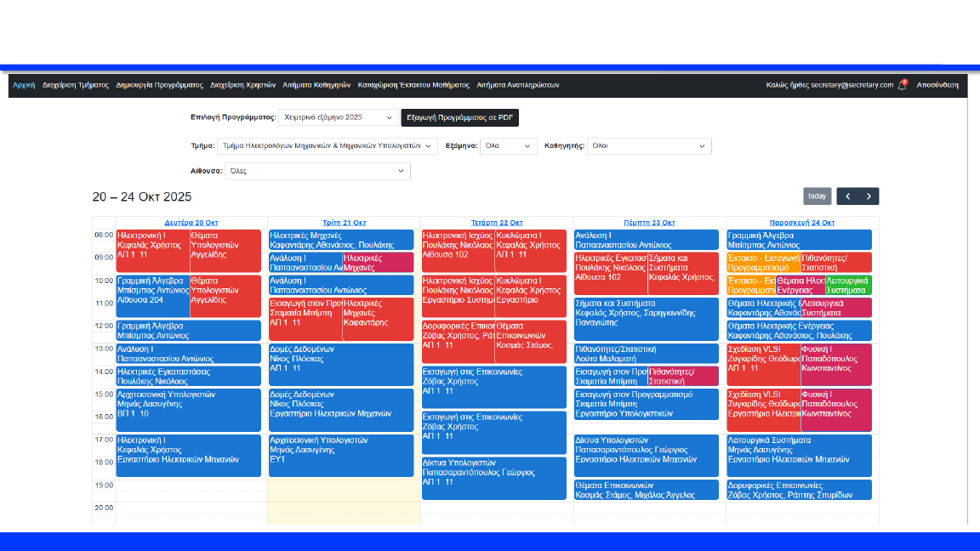Open the Δευτέρα 20 Οκτ day header link
The image size is (980, 551).
coord(191,223)
